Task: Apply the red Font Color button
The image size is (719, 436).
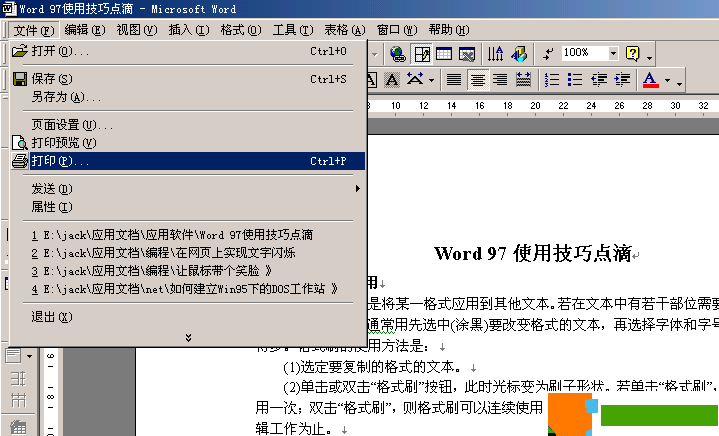Action: [650, 80]
